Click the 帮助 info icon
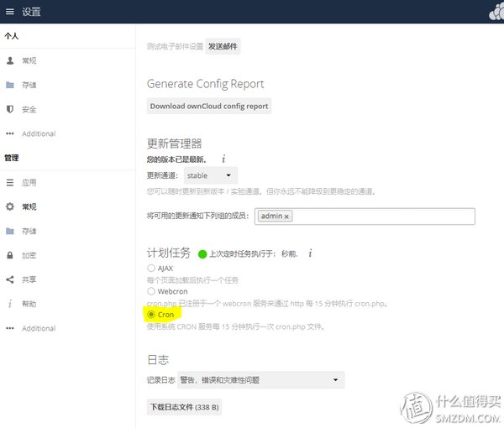Screen dimensions: 504x428 pos(10,304)
